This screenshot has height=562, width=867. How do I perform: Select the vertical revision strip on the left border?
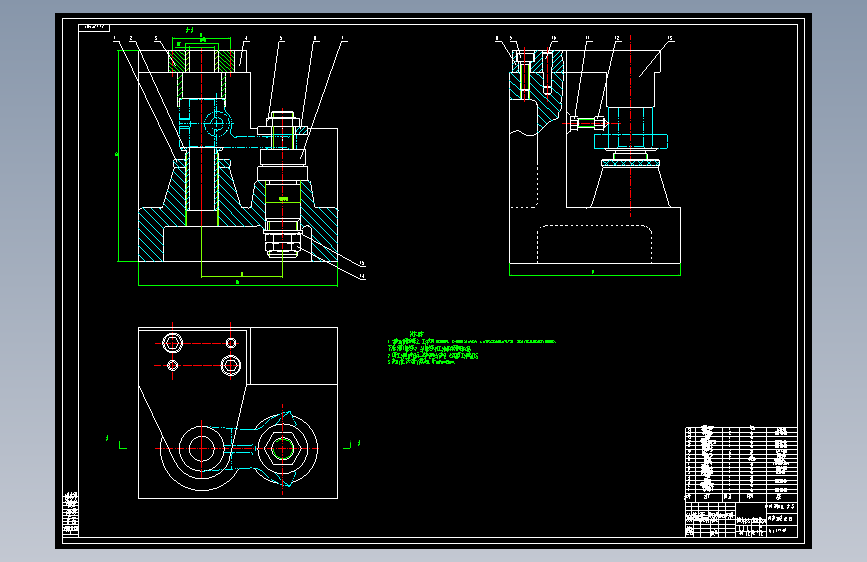70,514
